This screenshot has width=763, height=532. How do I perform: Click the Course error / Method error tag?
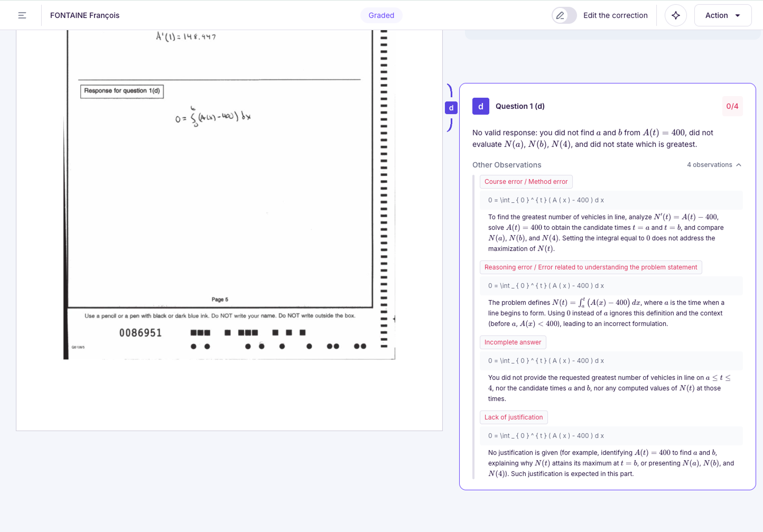point(526,182)
